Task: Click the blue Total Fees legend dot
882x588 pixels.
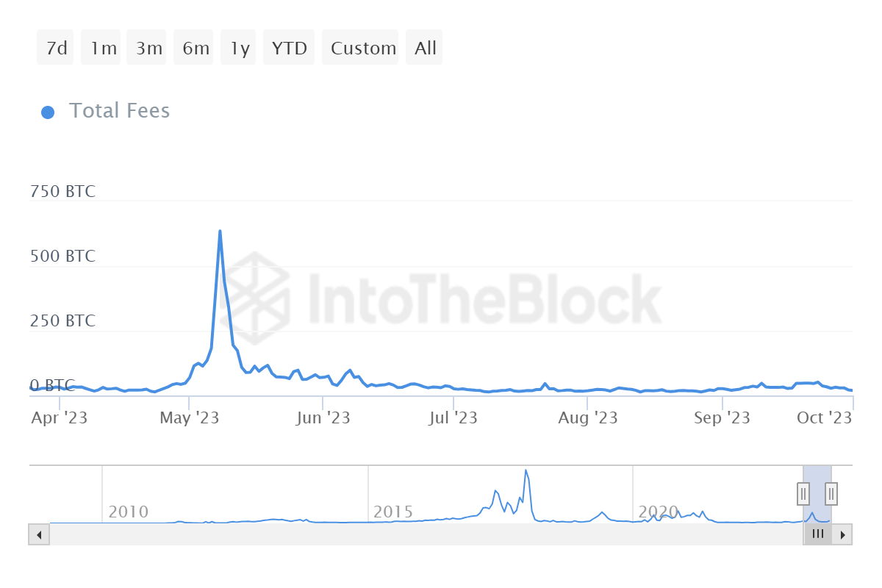Action: [x=48, y=111]
